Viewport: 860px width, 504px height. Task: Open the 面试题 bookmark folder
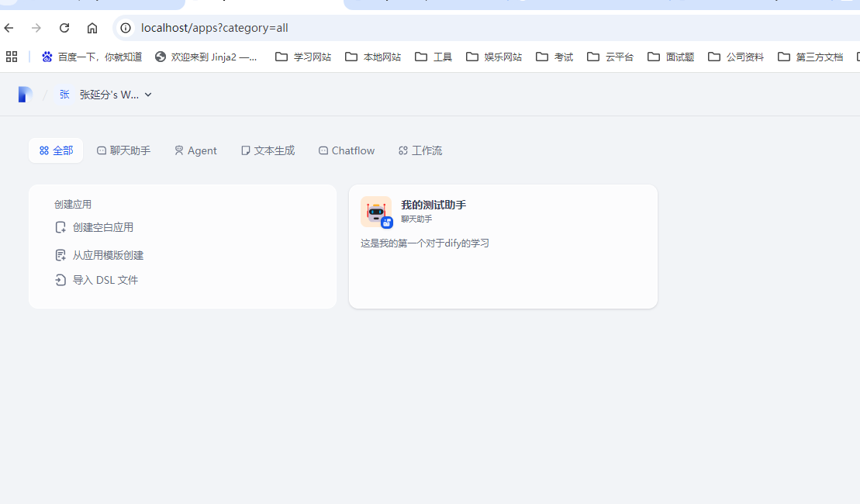671,57
